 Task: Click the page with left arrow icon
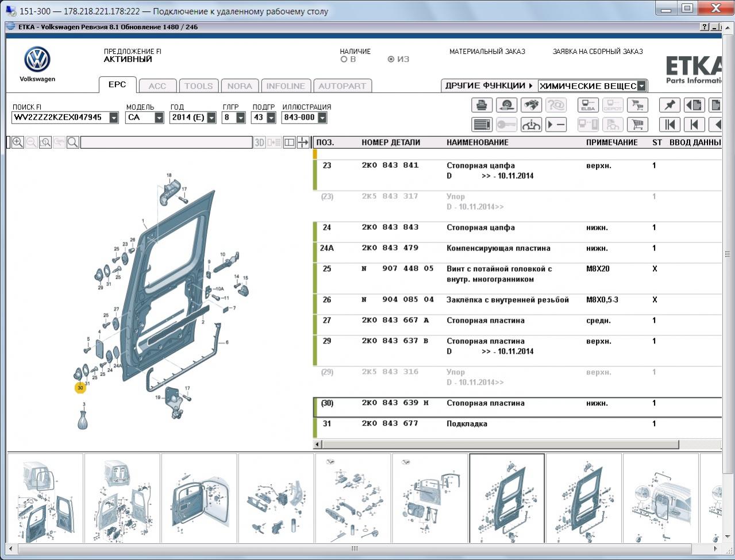click(694, 105)
